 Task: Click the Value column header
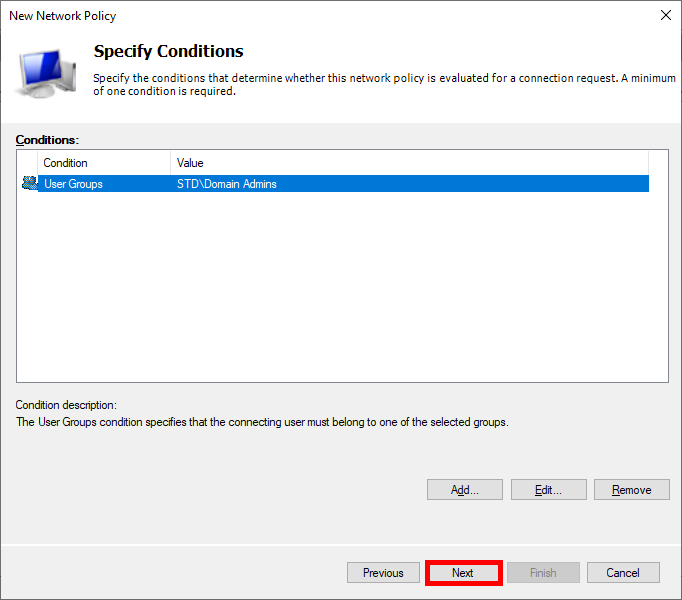click(x=190, y=163)
